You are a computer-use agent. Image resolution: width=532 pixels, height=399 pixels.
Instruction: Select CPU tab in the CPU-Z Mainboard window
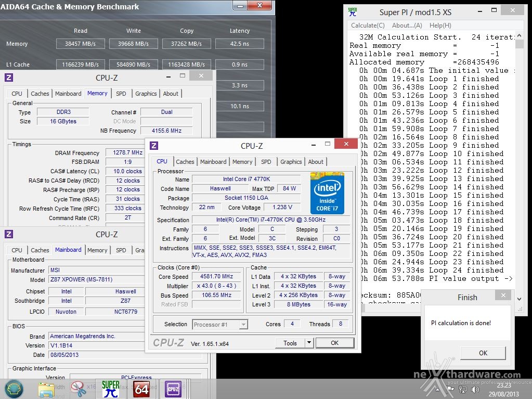coord(17,250)
